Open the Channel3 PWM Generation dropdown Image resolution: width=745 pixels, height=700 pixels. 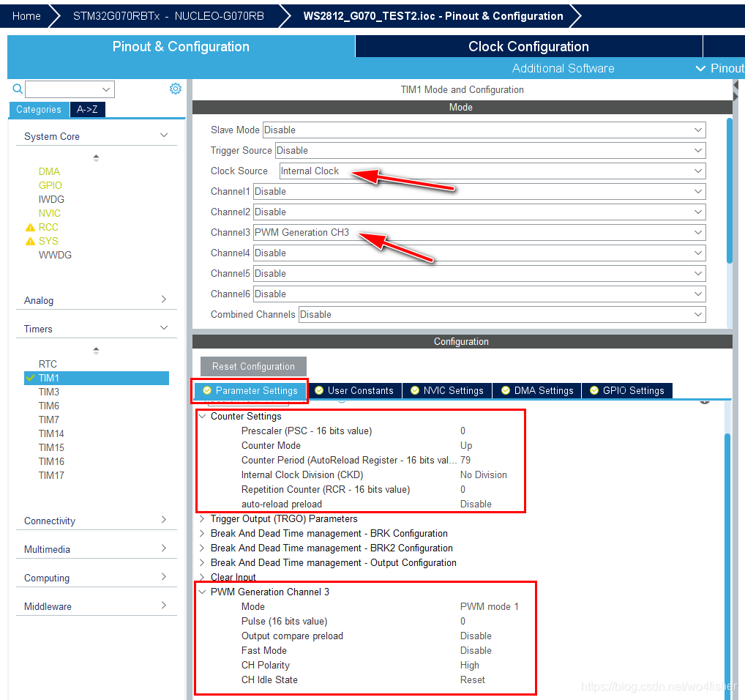(479, 232)
